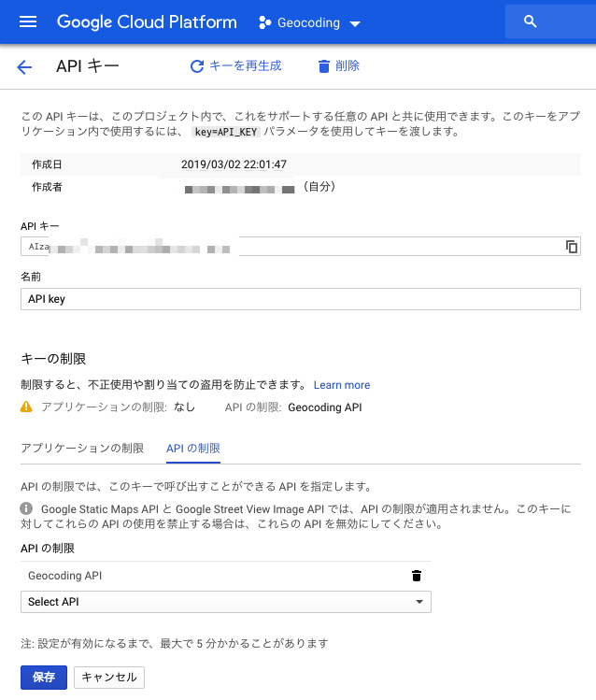This screenshot has width=596, height=700.
Task: Click the key=API_KEY code snippet
Action: pyautogui.click(x=226, y=132)
